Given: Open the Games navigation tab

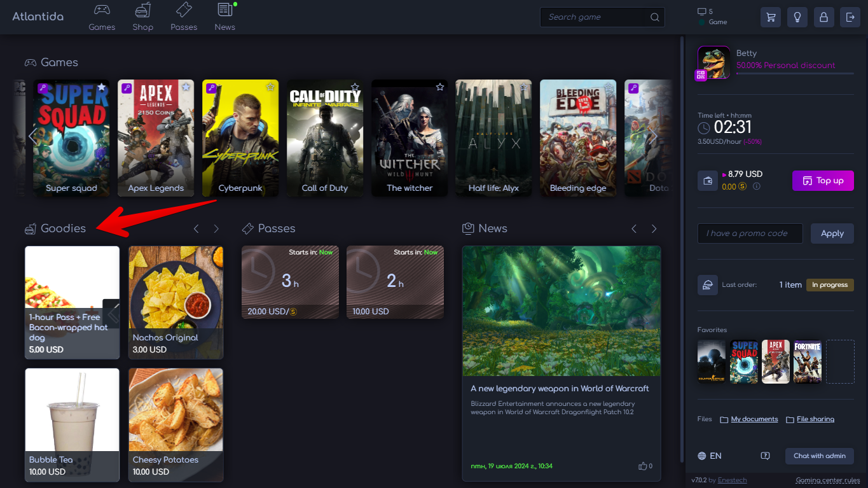Looking at the screenshot, I should click(x=102, y=17).
